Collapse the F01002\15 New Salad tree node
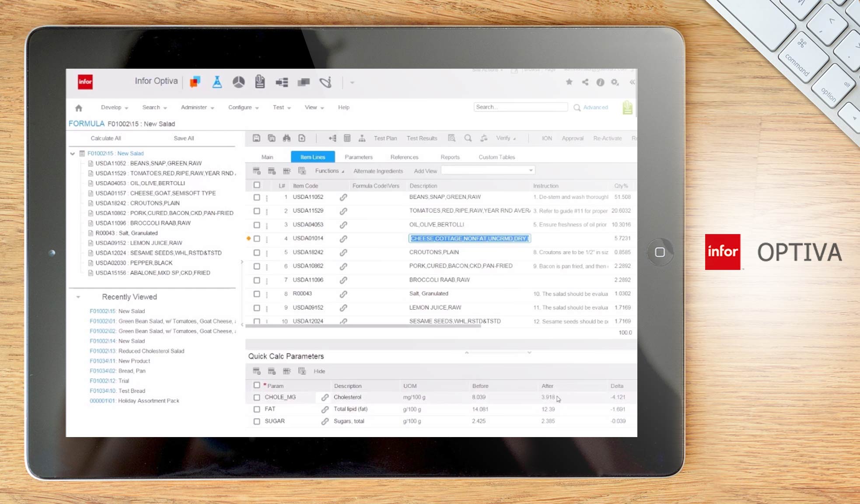The width and height of the screenshot is (860, 504). pyautogui.click(x=72, y=154)
